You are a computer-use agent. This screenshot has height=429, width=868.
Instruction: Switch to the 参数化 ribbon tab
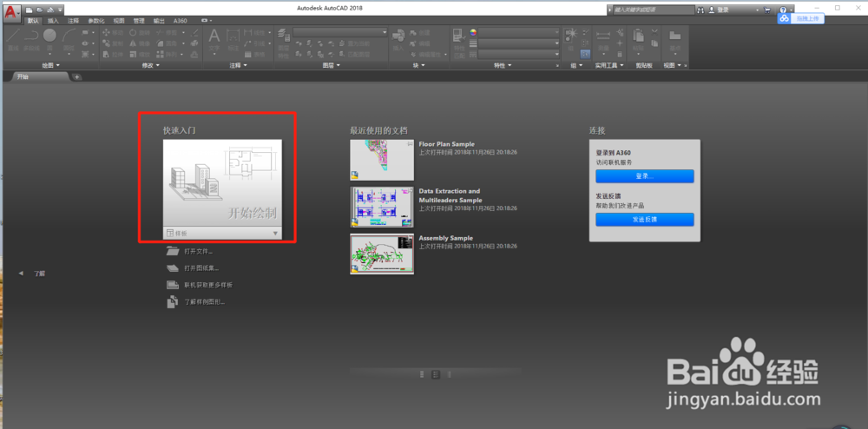click(x=96, y=21)
